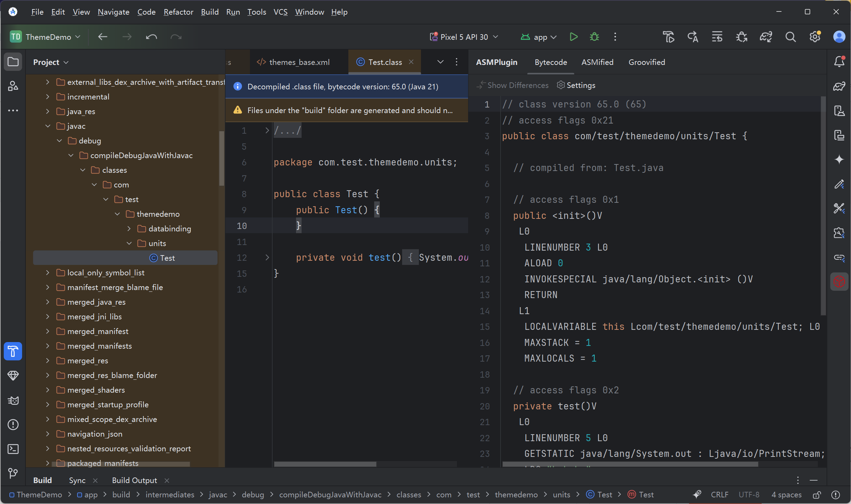The image size is (851, 504).
Task: Open the Terminal tool window icon
Action: coord(13,449)
